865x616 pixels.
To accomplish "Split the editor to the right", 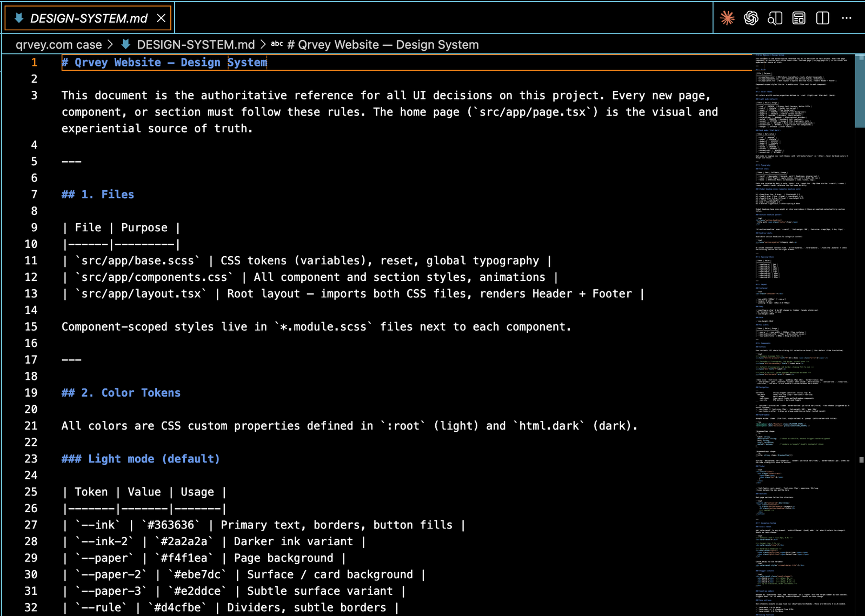I will click(822, 18).
